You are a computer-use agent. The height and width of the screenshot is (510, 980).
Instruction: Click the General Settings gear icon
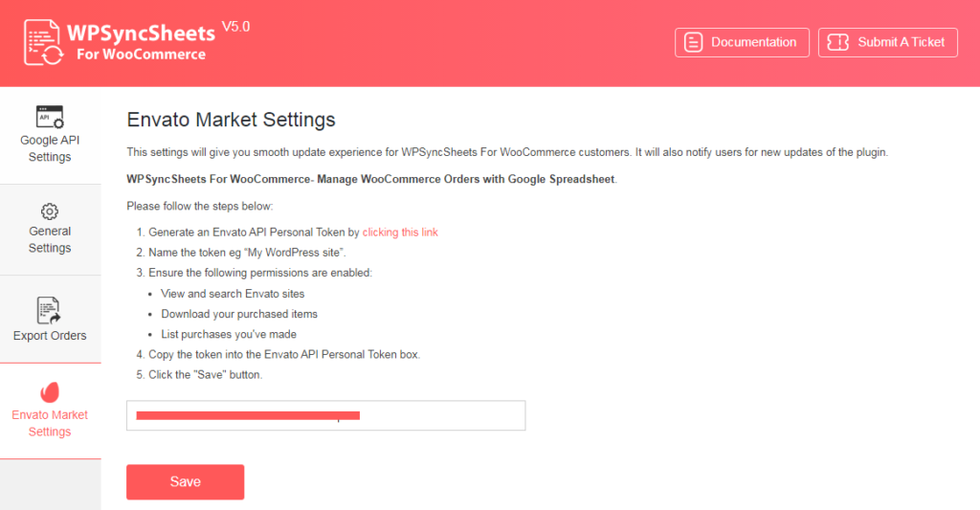pos(50,211)
